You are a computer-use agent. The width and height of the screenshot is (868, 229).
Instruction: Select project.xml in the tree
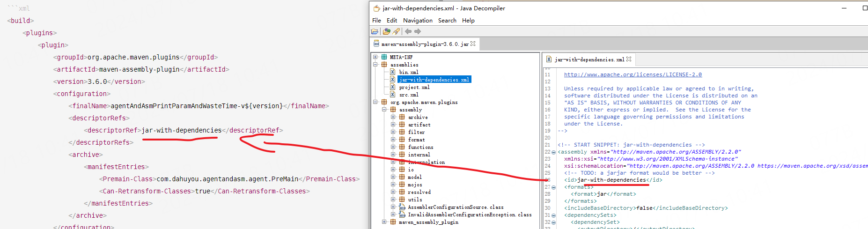(x=414, y=87)
